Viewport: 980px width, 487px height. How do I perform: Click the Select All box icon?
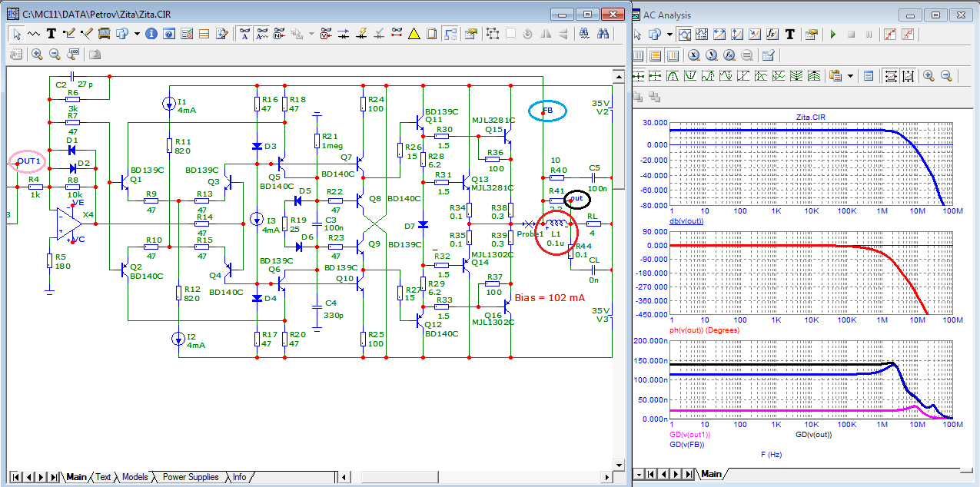492,34
